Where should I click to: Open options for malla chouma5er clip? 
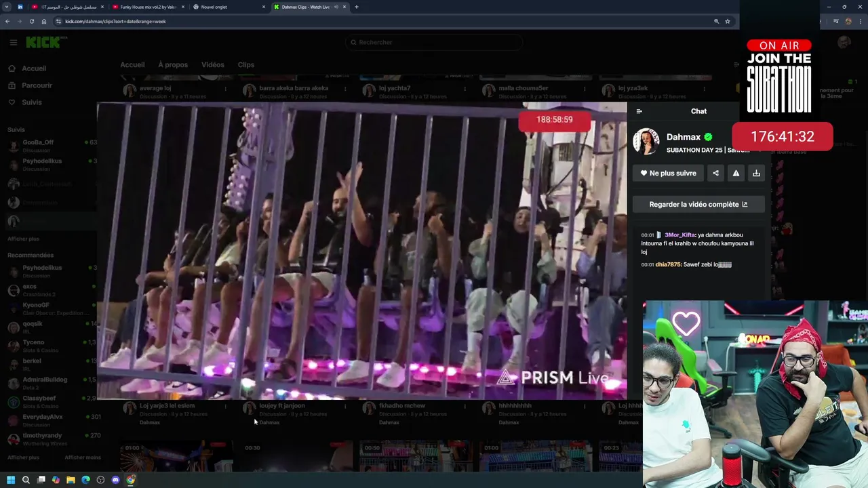pyautogui.click(x=585, y=88)
